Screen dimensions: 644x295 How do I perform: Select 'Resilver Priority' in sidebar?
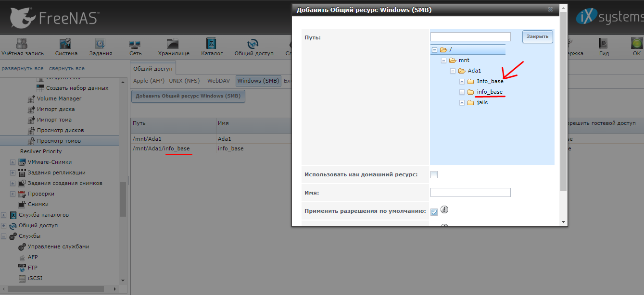[x=41, y=151]
